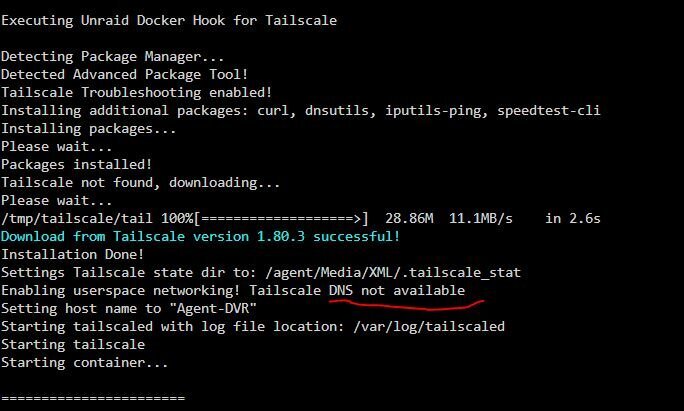
Task: Click 'Tailscale Troubleshooting enabled!' text
Action: pos(137,92)
